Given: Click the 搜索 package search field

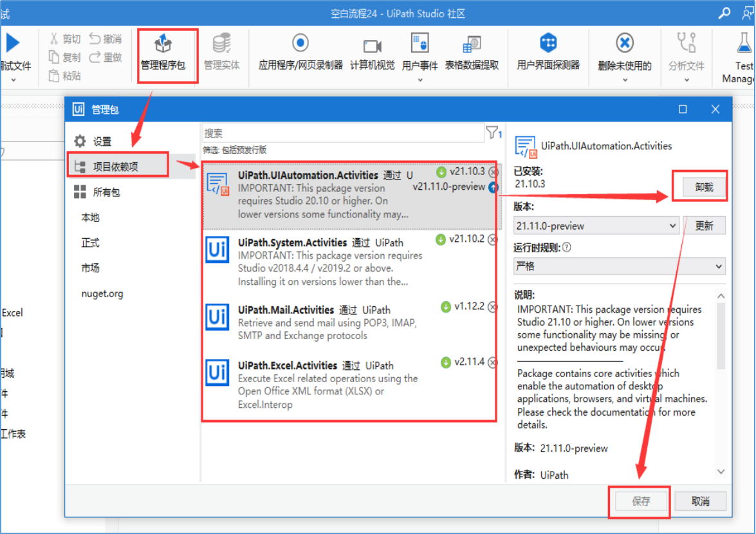Looking at the screenshot, I should pos(343,133).
